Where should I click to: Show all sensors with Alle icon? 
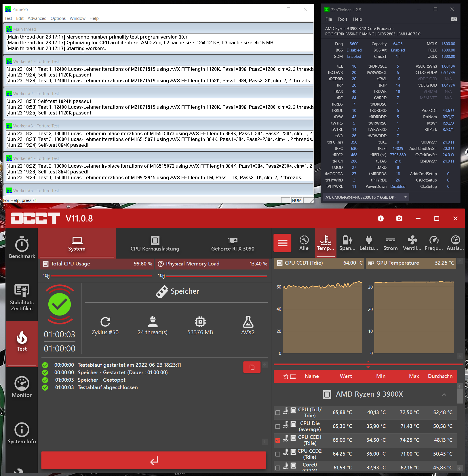(x=304, y=243)
